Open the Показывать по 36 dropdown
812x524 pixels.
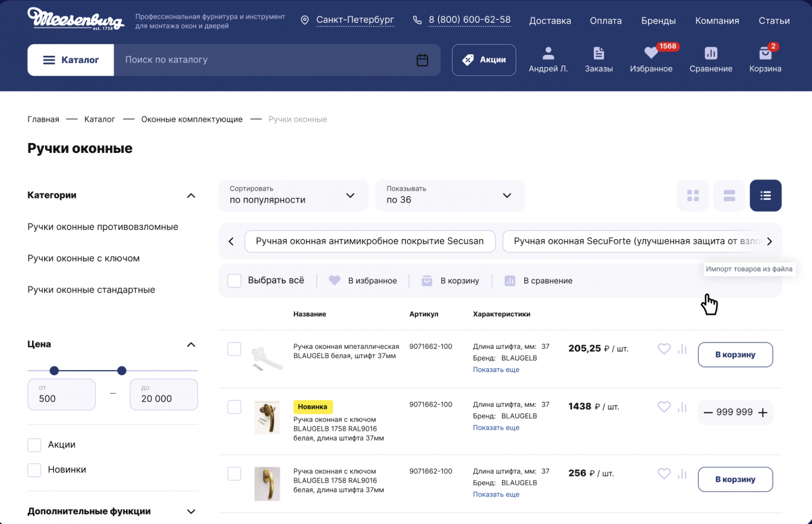[x=450, y=195]
